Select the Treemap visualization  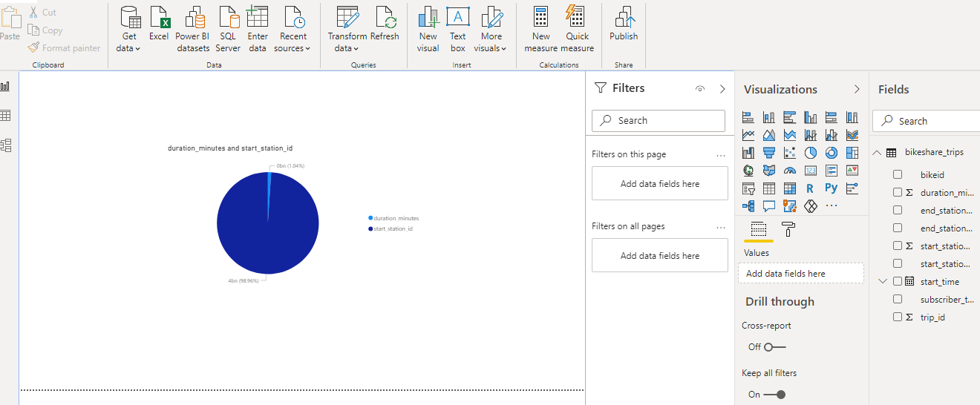[x=852, y=153]
